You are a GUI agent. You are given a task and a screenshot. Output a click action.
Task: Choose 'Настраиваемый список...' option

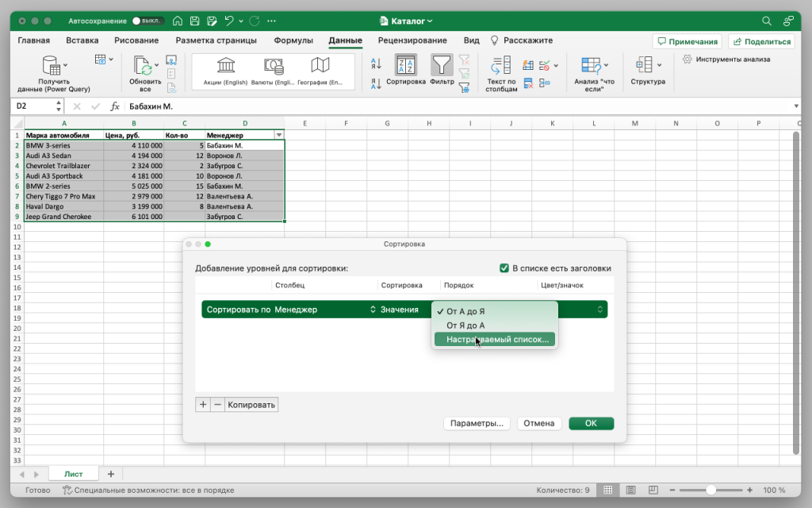(x=495, y=340)
